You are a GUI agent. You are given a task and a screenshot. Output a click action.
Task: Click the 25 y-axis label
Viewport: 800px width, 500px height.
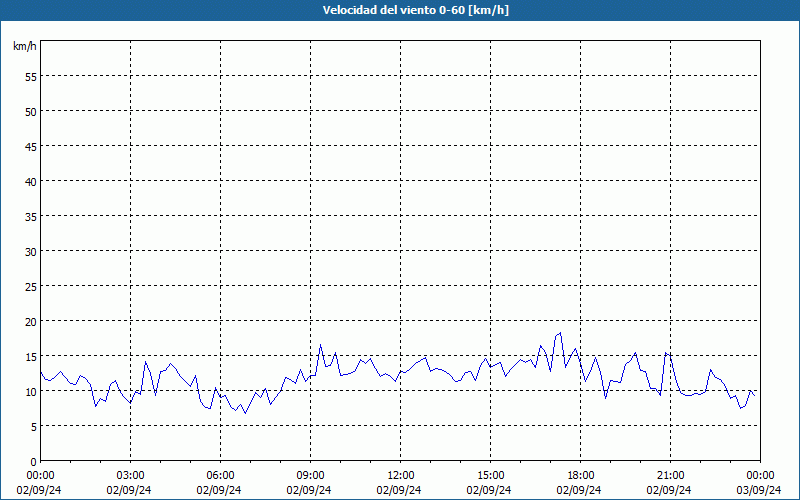coord(31,287)
